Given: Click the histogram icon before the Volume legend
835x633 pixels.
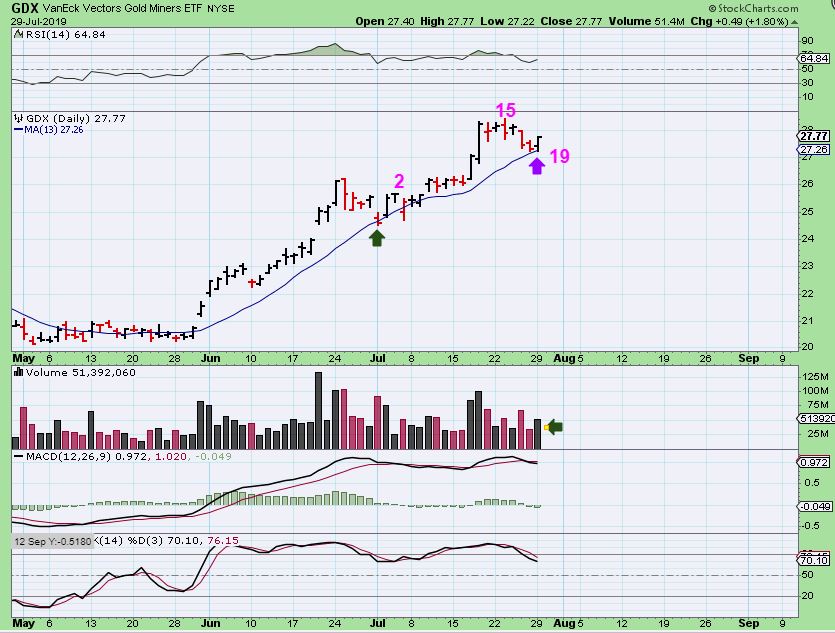Looking at the screenshot, I should [18, 372].
